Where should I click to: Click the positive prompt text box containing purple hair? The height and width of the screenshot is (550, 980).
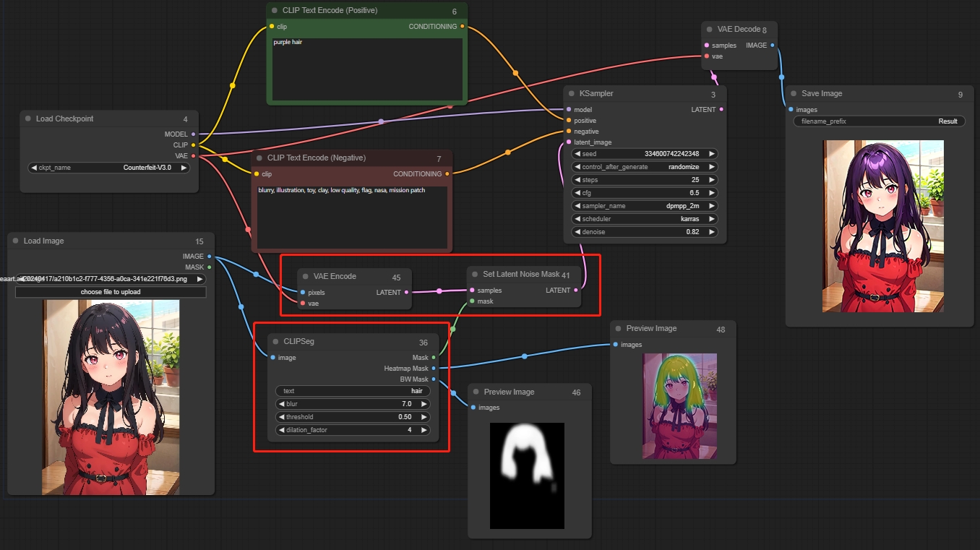coord(366,69)
